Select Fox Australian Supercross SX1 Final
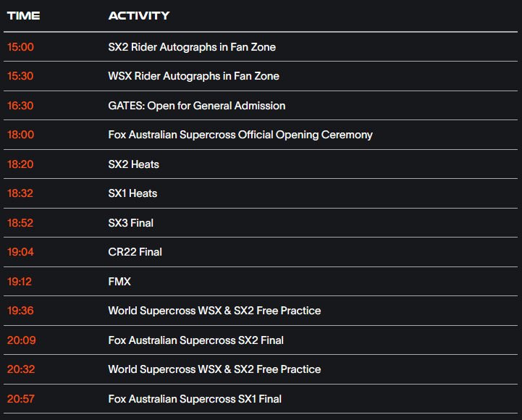 [x=195, y=399]
